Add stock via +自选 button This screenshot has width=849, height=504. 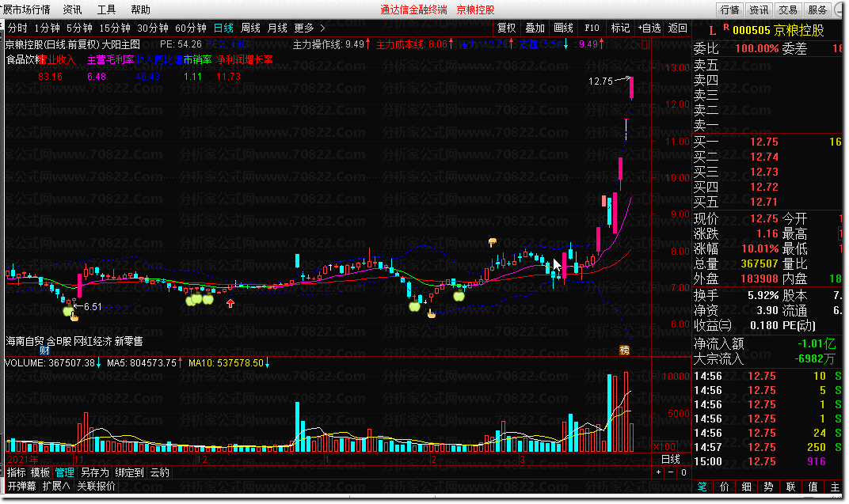(649, 28)
